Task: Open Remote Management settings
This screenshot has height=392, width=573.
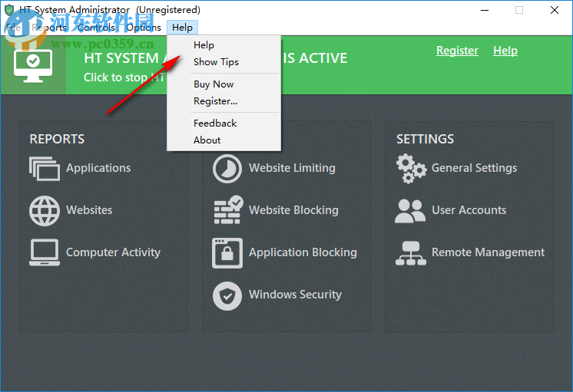Action: coord(489,252)
